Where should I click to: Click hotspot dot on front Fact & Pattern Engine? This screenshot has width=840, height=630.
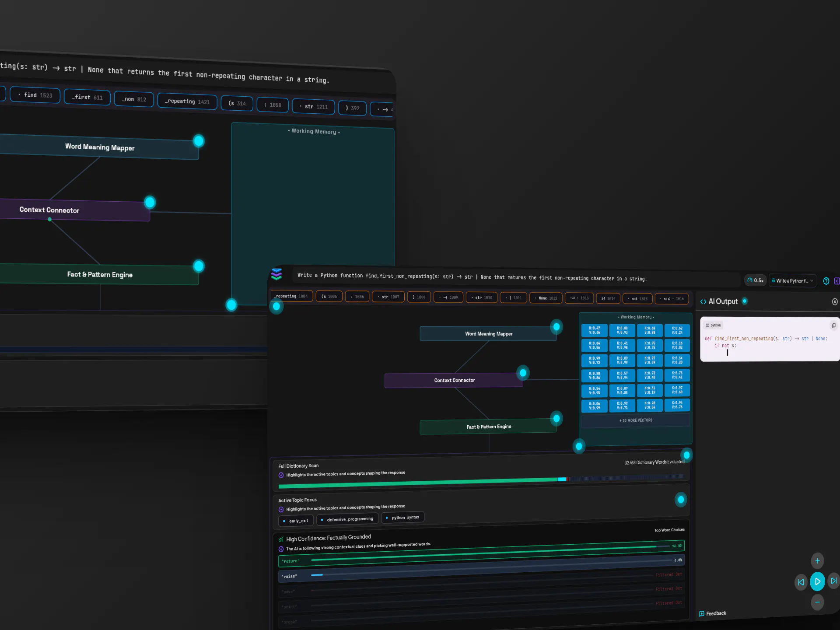(x=556, y=419)
